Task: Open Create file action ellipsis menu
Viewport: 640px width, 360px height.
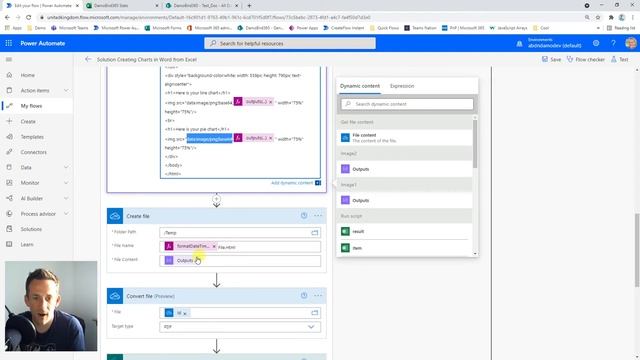Action: pyautogui.click(x=318, y=216)
